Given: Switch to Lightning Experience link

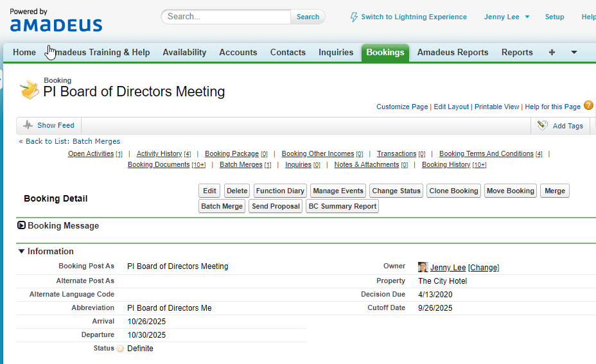Looking at the screenshot, I should 414,17.
